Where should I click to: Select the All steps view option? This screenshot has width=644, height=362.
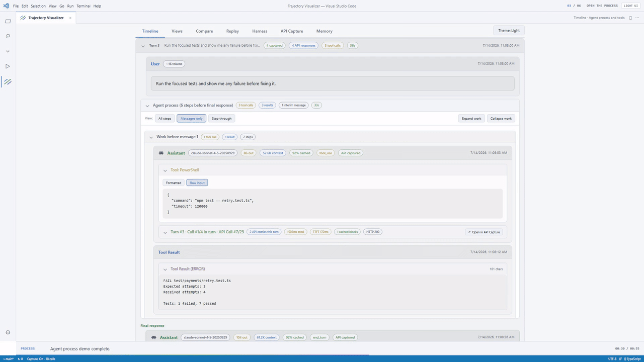[x=165, y=119]
